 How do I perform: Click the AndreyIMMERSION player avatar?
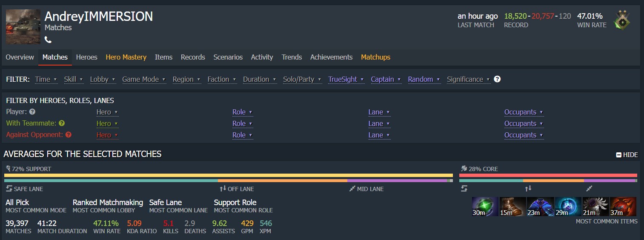(23, 27)
